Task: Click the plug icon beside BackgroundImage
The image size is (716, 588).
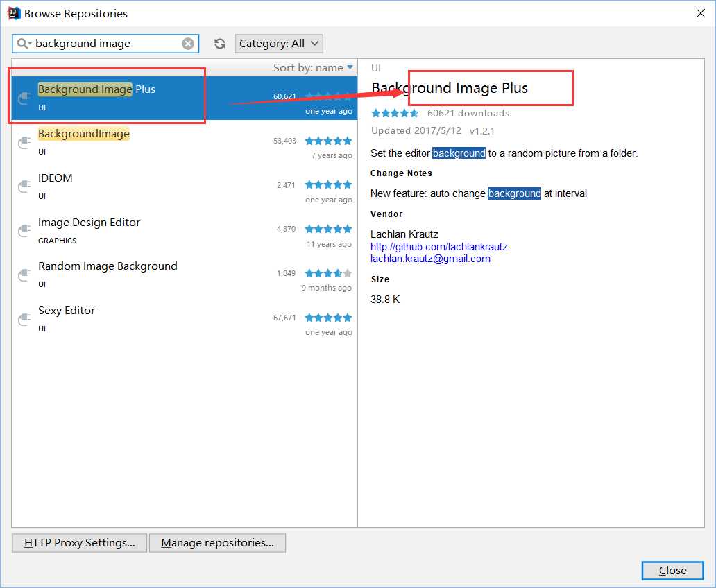Action: coord(24,142)
